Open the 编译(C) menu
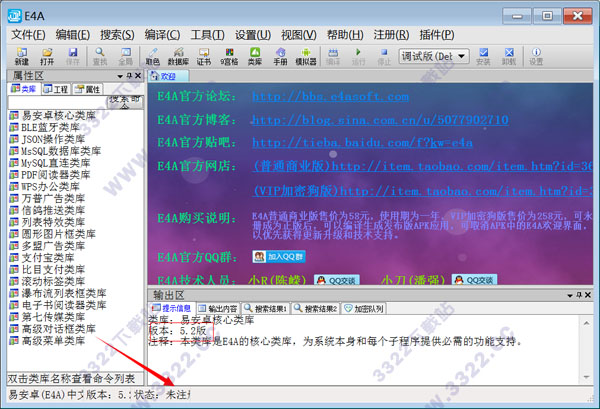The image size is (600, 409). (x=162, y=35)
